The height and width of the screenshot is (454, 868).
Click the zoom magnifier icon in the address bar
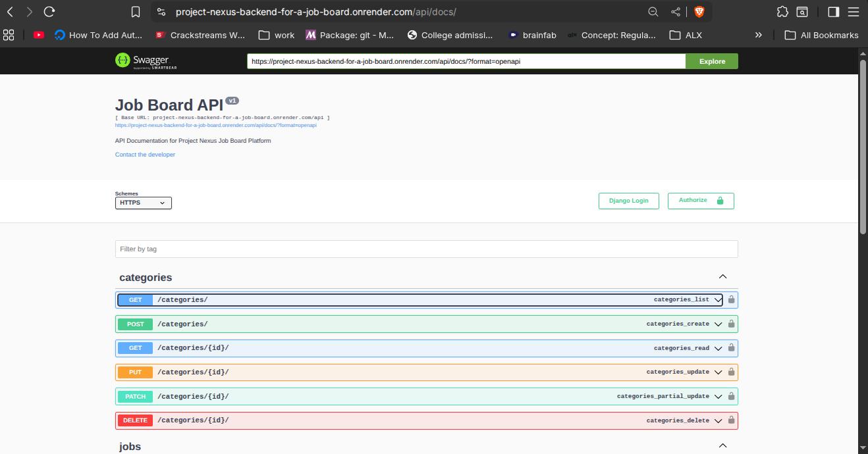653,11
